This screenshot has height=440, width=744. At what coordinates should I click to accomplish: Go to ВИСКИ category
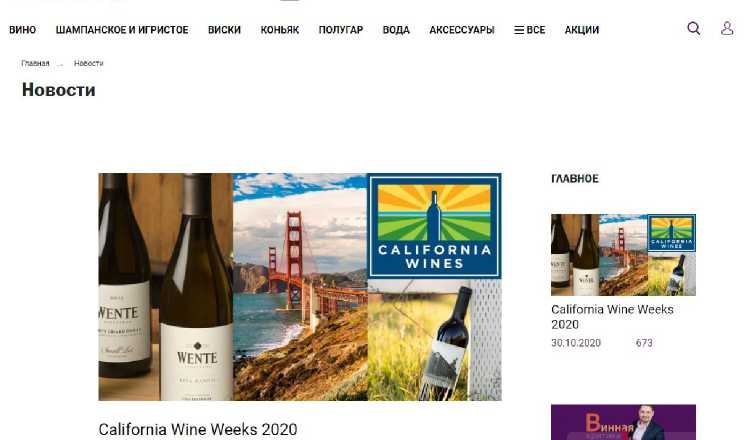tap(224, 30)
